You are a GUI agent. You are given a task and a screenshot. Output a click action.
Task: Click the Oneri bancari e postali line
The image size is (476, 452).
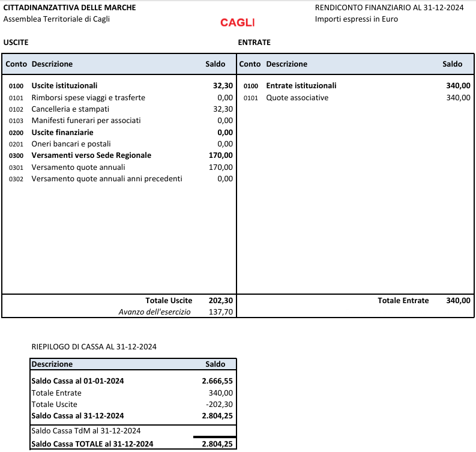click(x=71, y=144)
